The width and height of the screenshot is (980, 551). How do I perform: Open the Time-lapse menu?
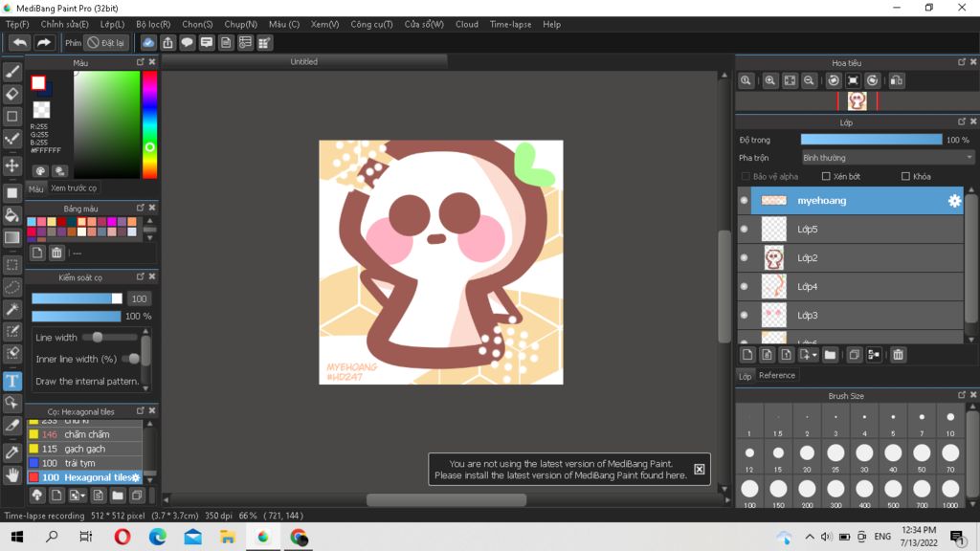coord(511,24)
